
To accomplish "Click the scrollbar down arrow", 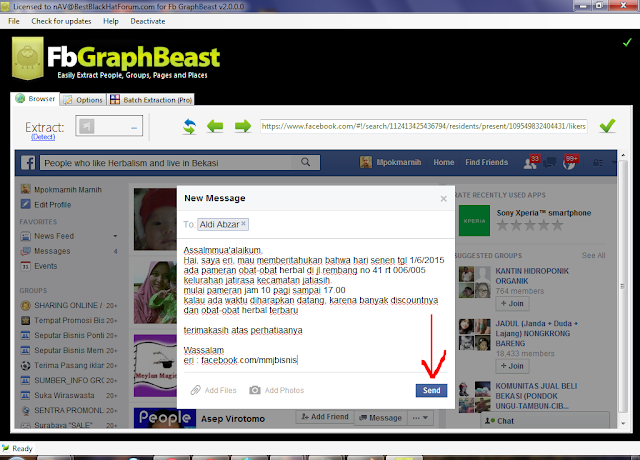I will 623,423.
